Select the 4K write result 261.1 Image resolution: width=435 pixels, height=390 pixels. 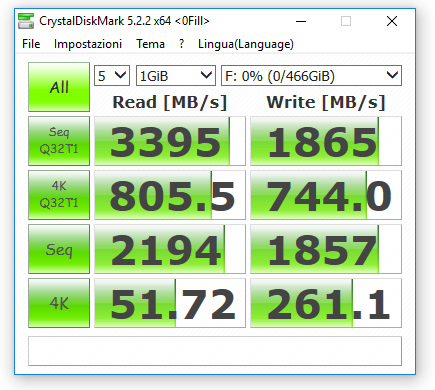326,303
